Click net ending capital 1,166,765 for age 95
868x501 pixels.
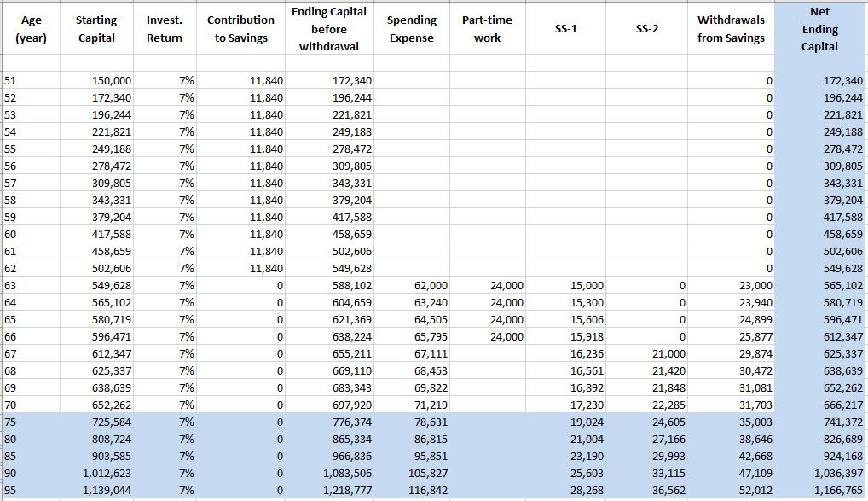833,491
